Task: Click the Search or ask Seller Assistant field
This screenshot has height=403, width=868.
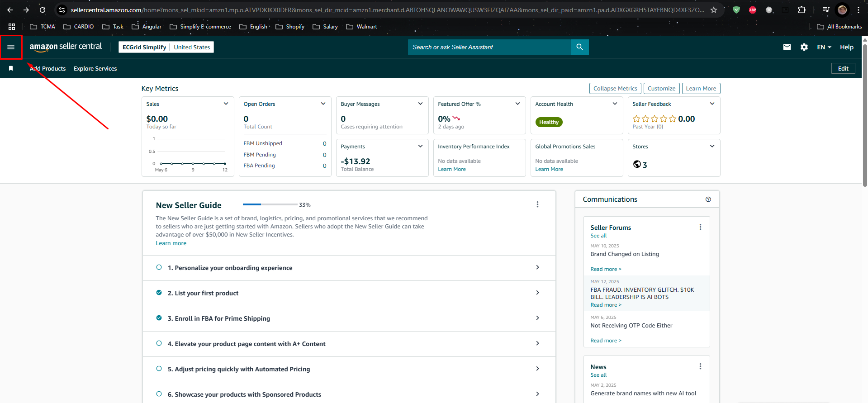Action: (489, 47)
